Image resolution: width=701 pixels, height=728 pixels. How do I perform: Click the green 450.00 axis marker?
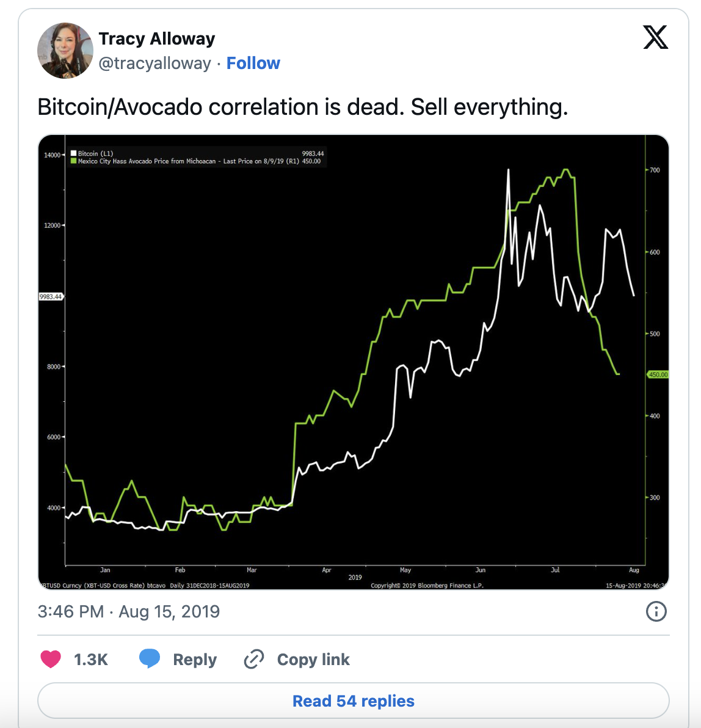(x=658, y=374)
